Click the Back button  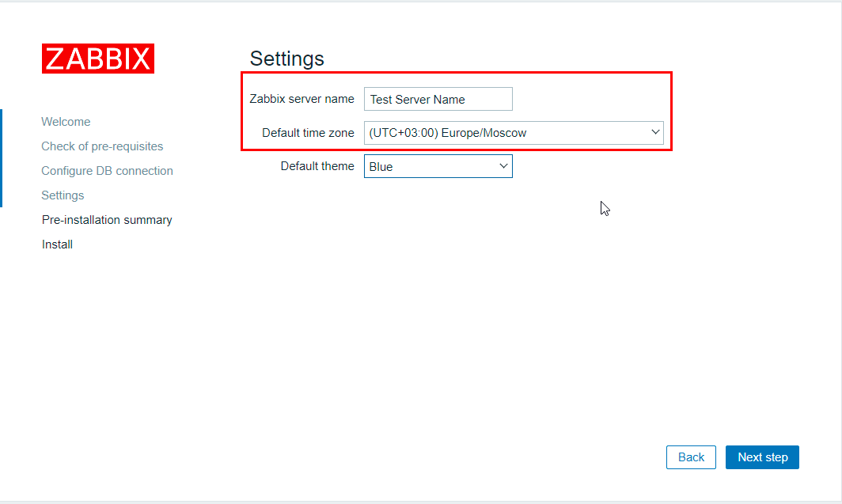691,457
